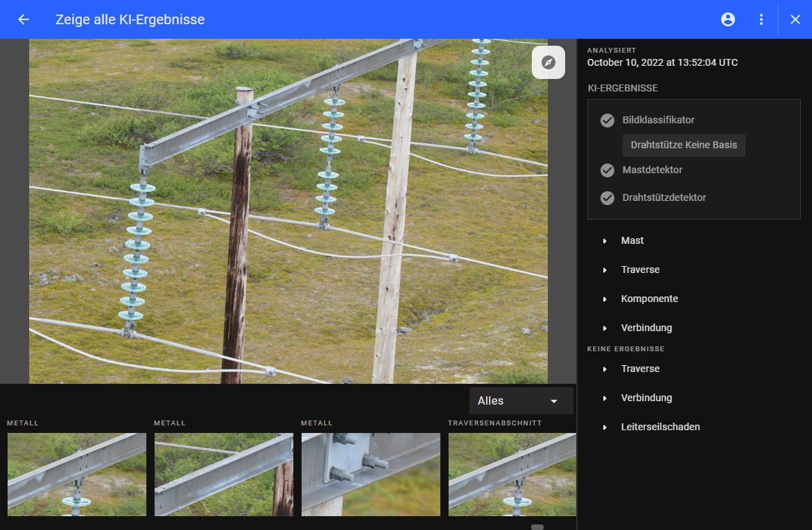Expand the first Traverse results section

[605, 270]
